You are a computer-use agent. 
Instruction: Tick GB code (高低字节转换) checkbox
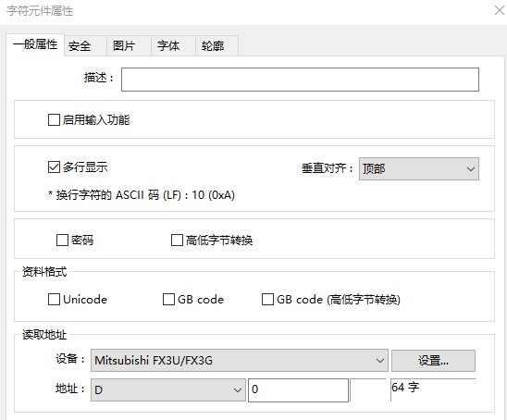coord(267,300)
